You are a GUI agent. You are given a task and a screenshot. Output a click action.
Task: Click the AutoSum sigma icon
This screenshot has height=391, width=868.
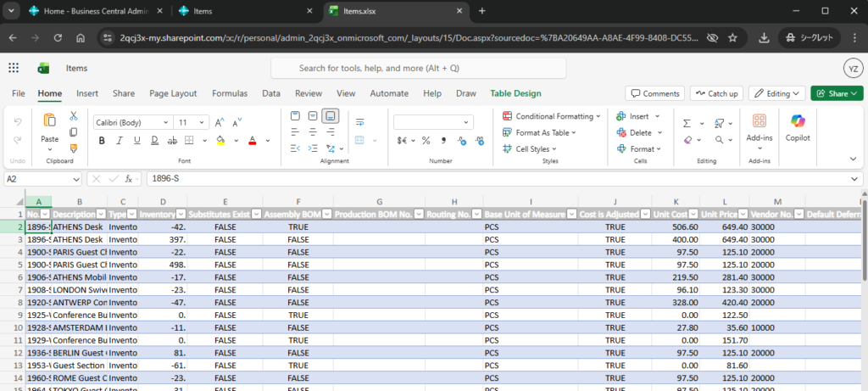pyautogui.click(x=687, y=123)
